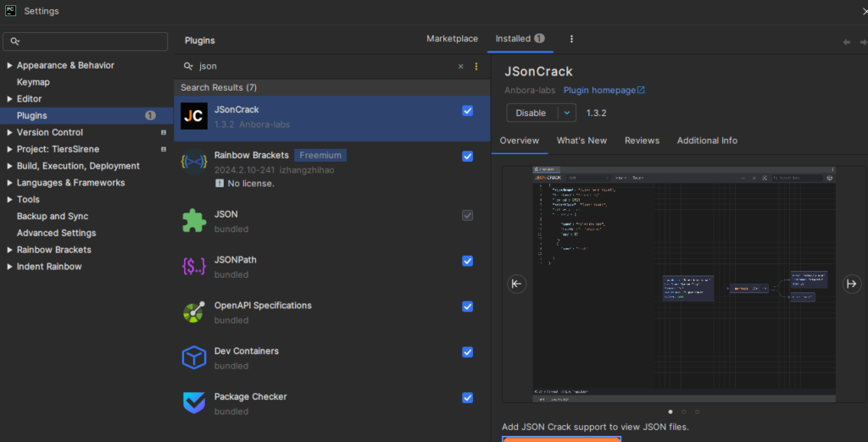Click the JSonCrack plugin logo icon

point(194,116)
